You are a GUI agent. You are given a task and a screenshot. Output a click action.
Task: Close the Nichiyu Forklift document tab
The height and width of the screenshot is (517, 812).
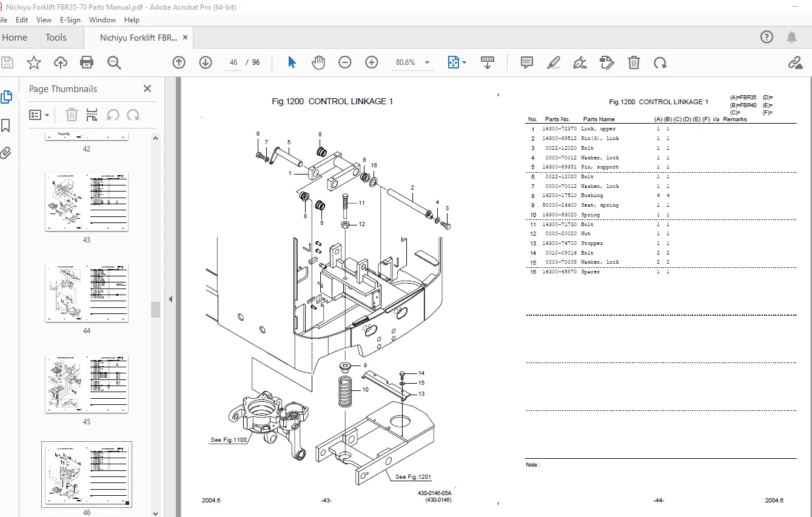pyautogui.click(x=186, y=38)
